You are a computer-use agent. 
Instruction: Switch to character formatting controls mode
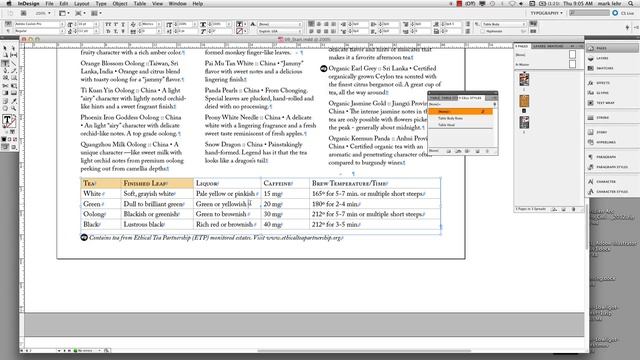point(8,24)
